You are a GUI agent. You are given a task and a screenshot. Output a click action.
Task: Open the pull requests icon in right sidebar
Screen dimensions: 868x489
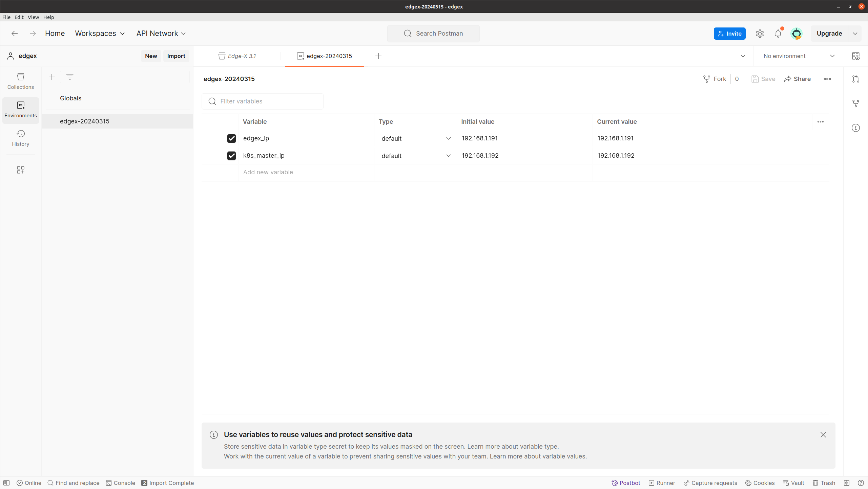(x=856, y=79)
